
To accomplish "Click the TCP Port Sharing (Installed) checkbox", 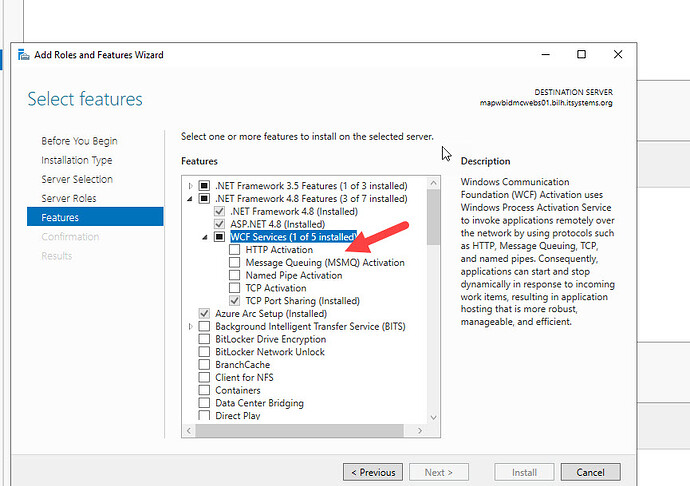I will click(x=235, y=301).
